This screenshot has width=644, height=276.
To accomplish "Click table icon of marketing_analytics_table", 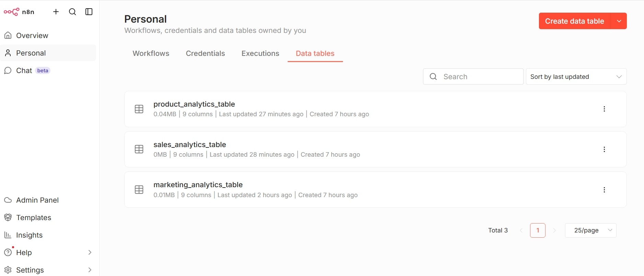I will pos(139,190).
